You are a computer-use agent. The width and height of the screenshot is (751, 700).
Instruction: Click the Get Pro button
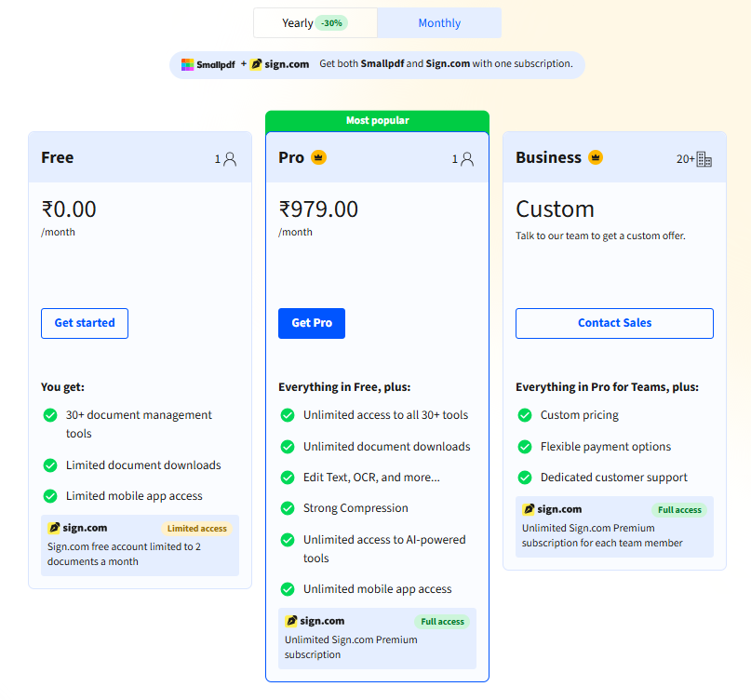(x=312, y=323)
